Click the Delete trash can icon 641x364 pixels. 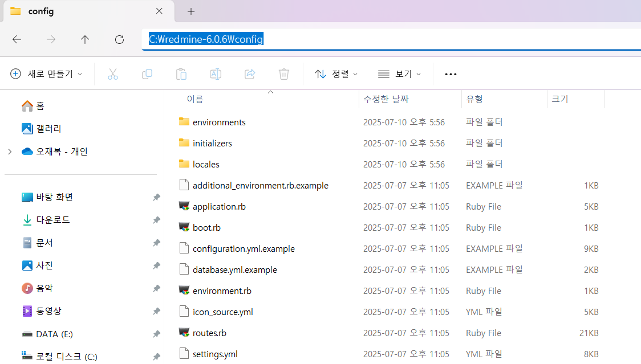(x=284, y=74)
